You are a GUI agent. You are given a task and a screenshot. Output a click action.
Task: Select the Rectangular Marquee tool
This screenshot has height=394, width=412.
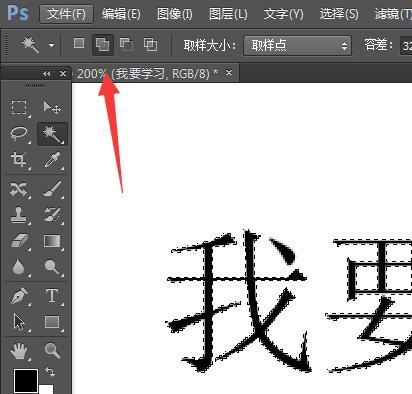coord(19,107)
